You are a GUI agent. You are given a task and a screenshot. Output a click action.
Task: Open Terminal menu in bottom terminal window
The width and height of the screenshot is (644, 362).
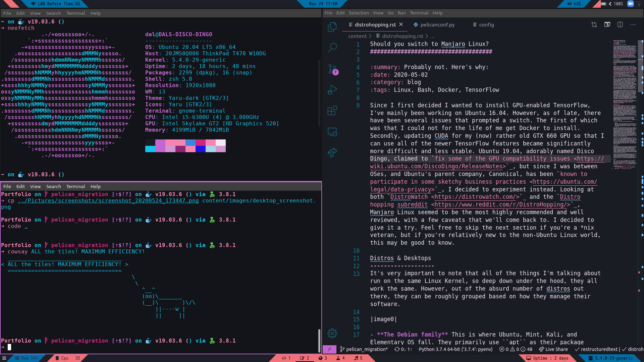pos(75,186)
